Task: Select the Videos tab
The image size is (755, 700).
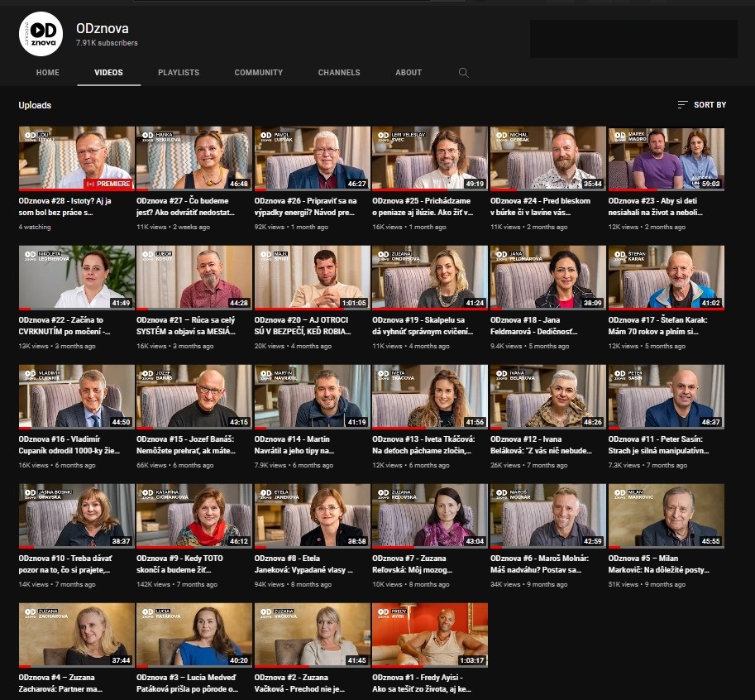Action: pos(108,72)
